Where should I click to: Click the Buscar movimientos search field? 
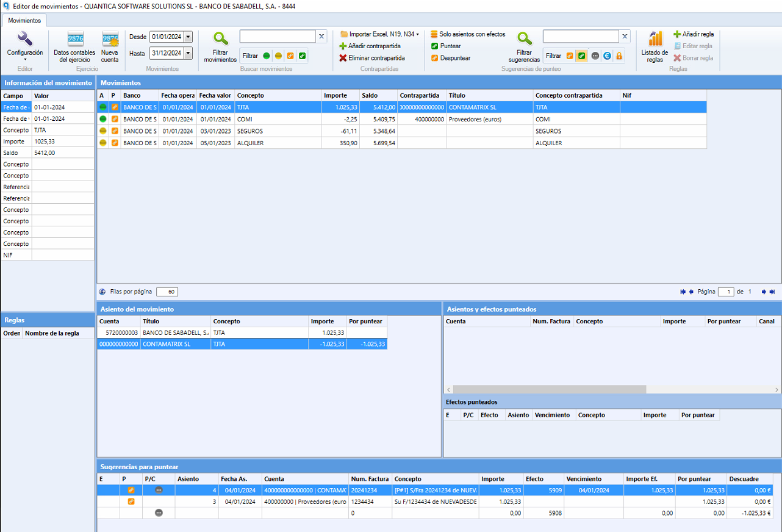click(278, 37)
